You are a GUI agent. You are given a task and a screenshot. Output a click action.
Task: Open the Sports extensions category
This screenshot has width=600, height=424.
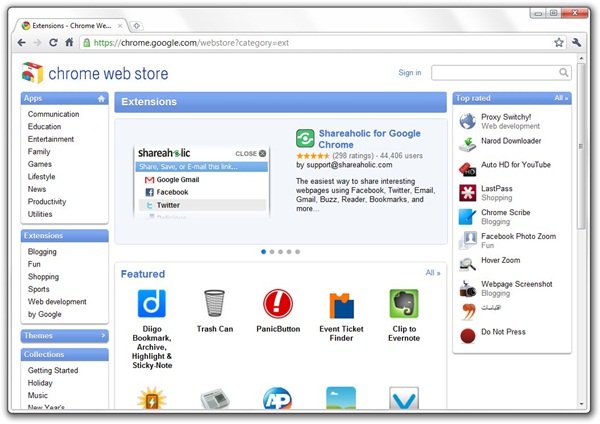pos(39,289)
